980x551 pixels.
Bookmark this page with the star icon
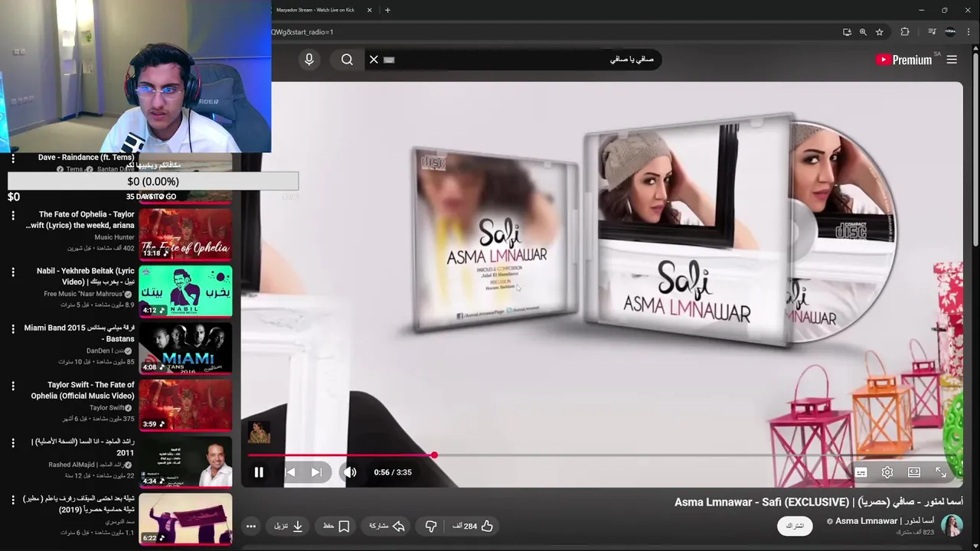[x=880, y=32]
